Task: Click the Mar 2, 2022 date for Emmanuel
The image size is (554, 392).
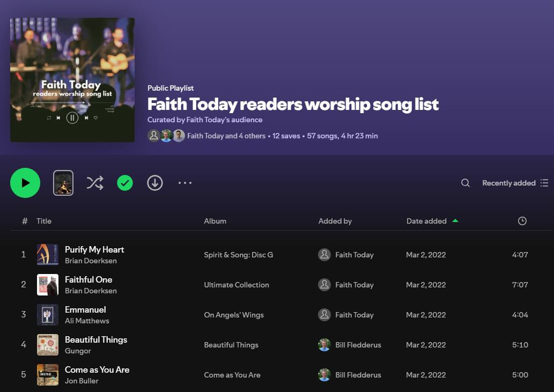Action: point(426,315)
